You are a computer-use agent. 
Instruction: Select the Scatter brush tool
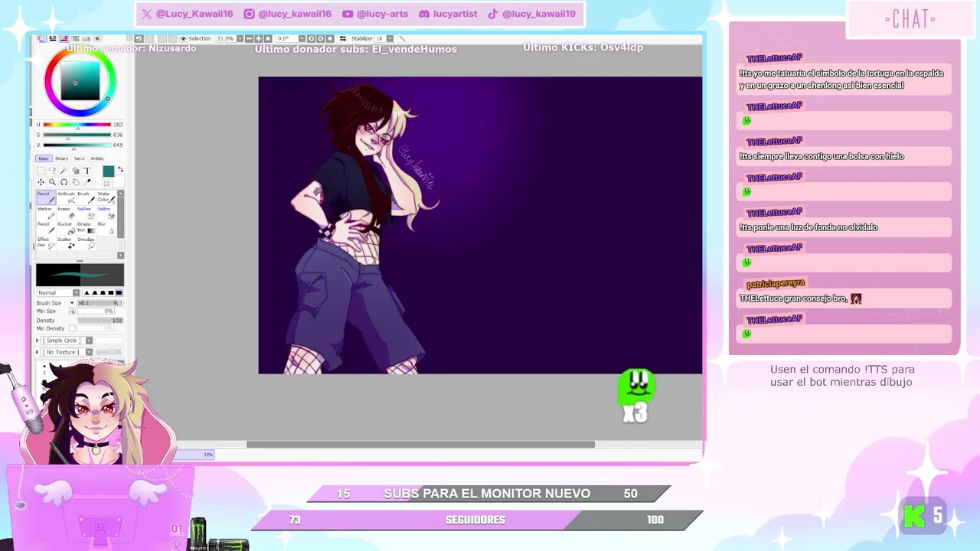click(x=67, y=243)
